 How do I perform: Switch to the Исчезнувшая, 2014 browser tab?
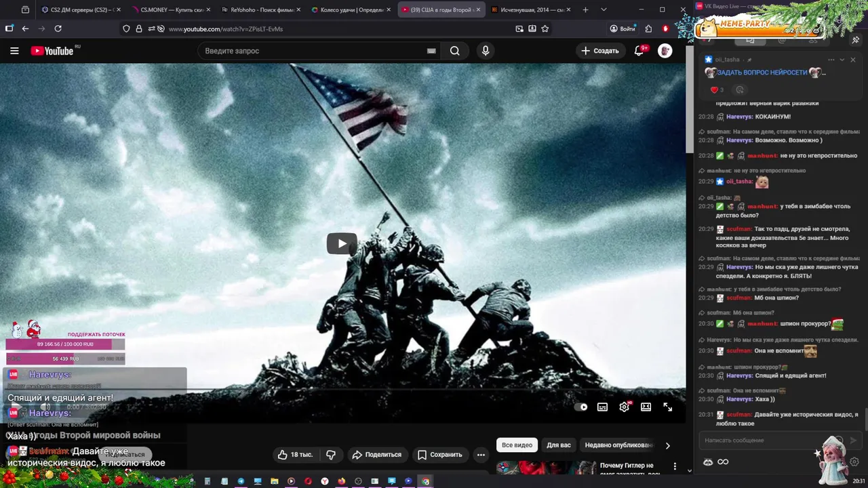click(530, 9)
